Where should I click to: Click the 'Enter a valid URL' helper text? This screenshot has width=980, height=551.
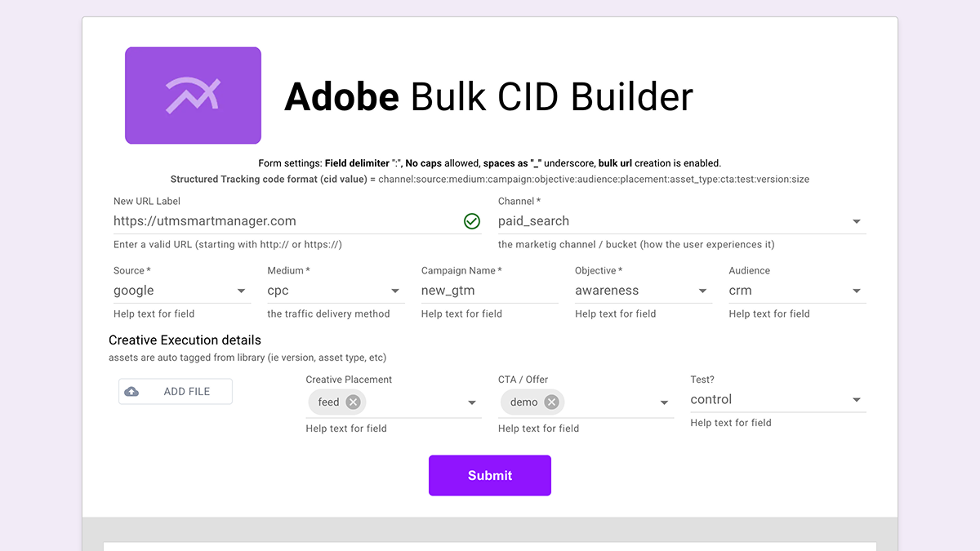point(228,244)
